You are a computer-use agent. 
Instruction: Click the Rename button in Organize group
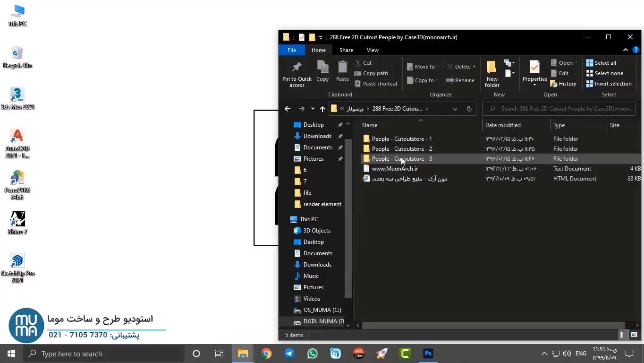[x=460, y=80]
